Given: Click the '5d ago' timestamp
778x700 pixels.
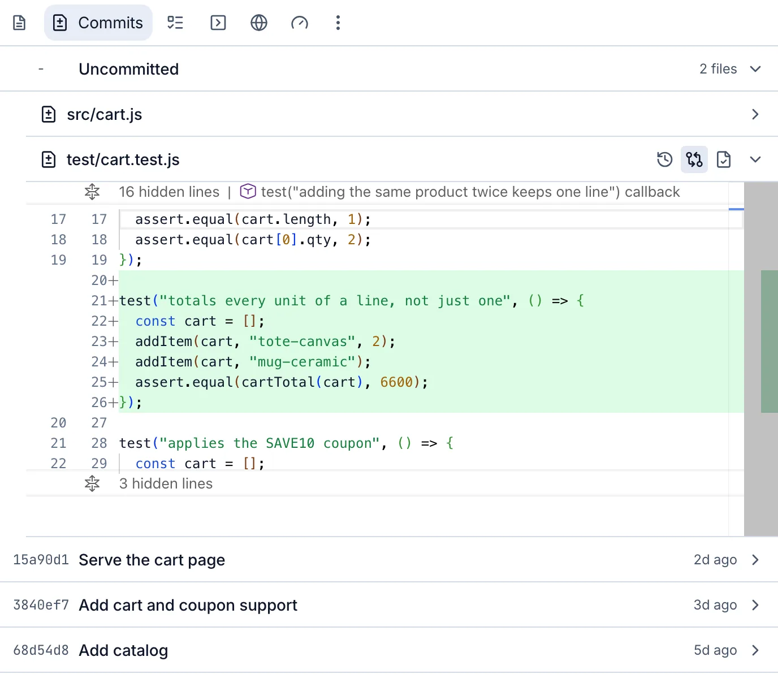Looking at the screenshot, I should (715, 650).
